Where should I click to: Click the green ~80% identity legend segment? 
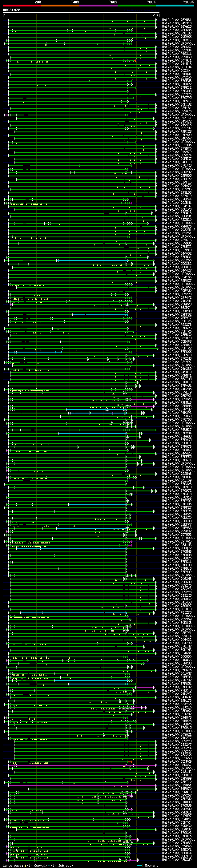click(x=137, y=6)
